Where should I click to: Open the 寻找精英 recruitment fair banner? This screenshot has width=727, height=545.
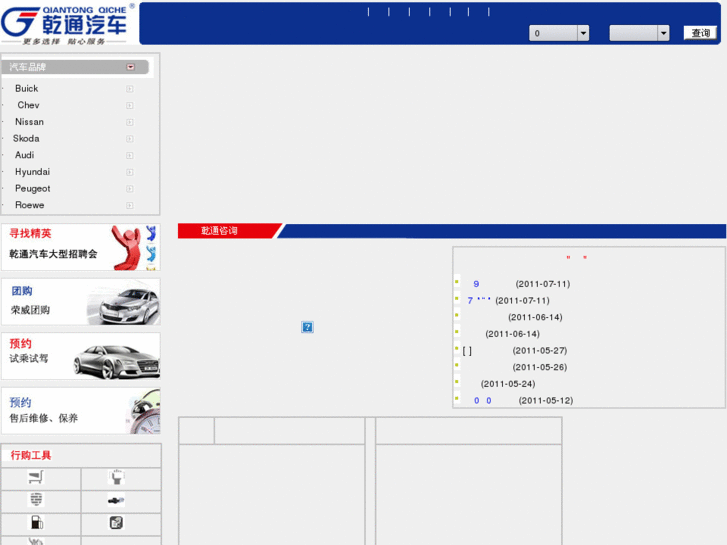pyautogui.click(x=81, y=247)
